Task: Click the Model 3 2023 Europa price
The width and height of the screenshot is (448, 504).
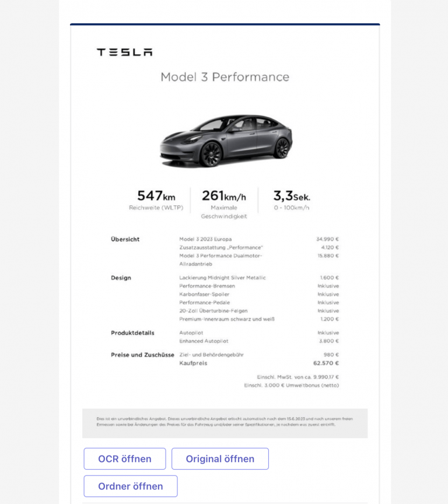Action: [327, 239]
